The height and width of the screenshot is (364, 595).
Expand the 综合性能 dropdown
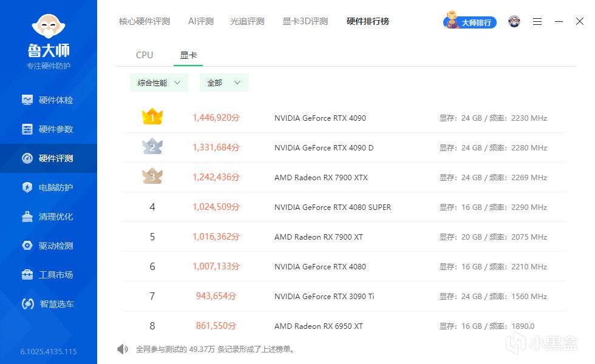159,83
